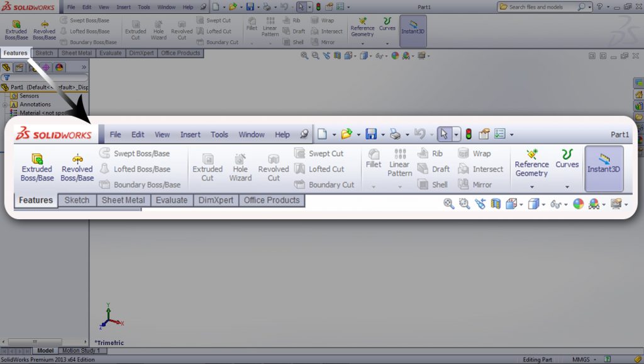Click Save disk icon in small top title bar
This screenshot has width=644, height=364.
pyautogui.click(x=250, y=7)
